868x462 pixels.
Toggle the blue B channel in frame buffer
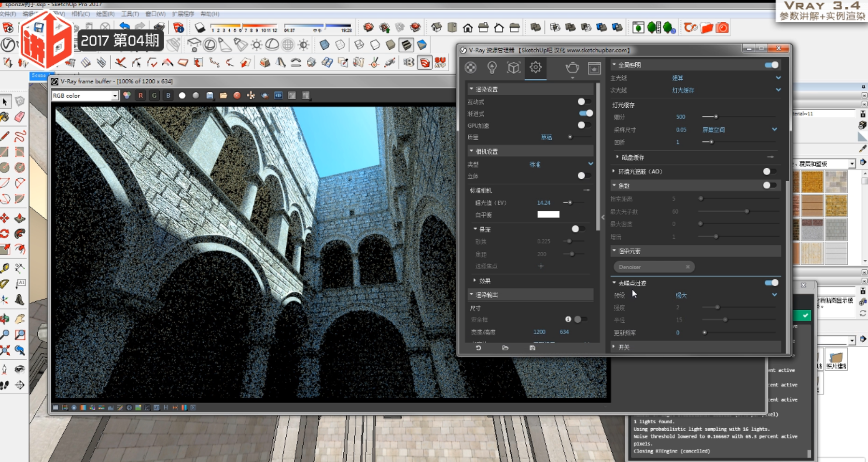168,96
